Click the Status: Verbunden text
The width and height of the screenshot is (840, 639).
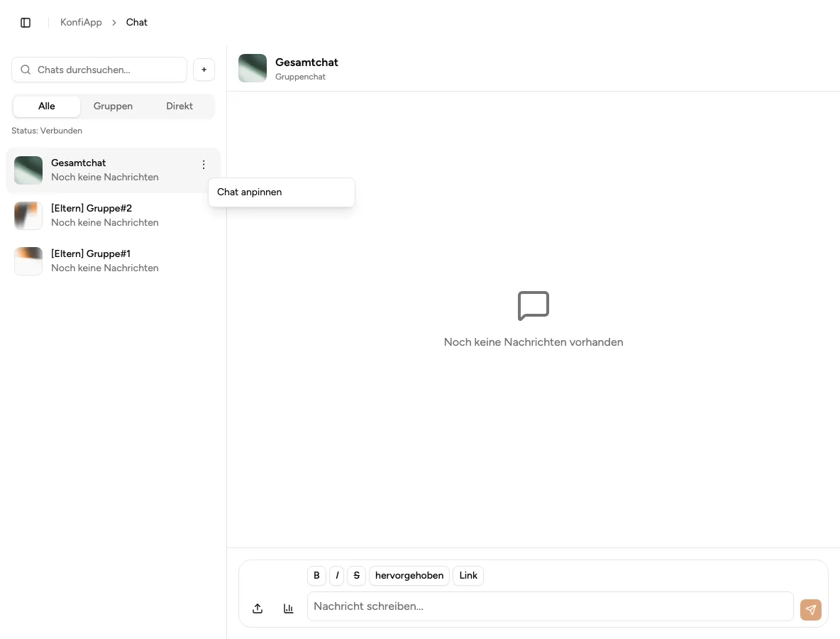(x=47, y=131)
